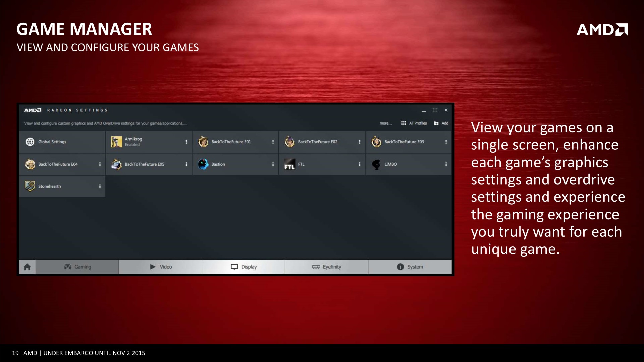
Task: Switch to the Gaming tab
Action: tap(77, 267)
